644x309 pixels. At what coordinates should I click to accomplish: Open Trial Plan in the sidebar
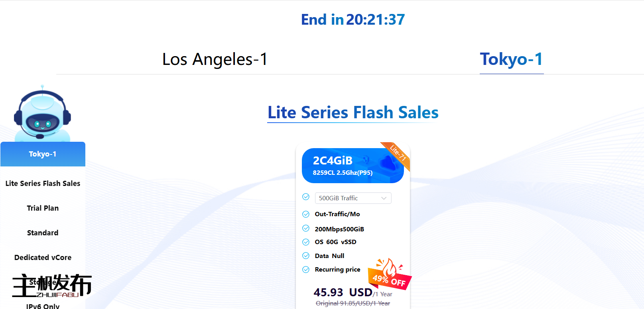(x=43, y=208)
